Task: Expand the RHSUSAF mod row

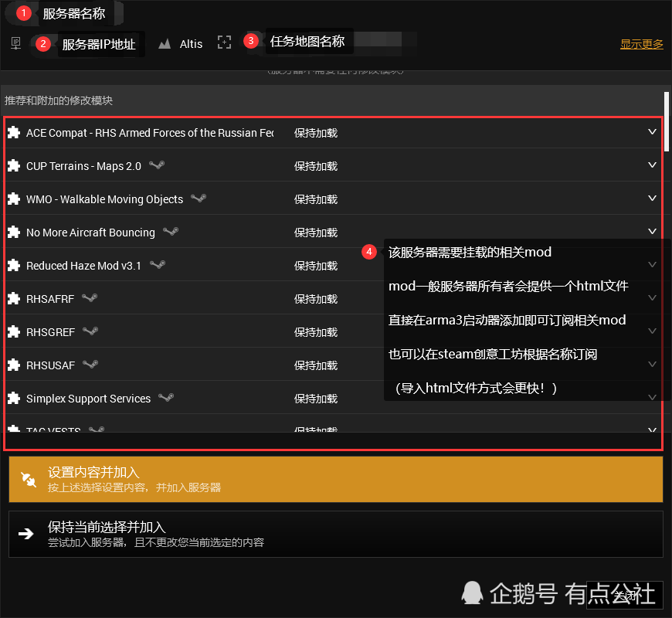Action: 652,365
